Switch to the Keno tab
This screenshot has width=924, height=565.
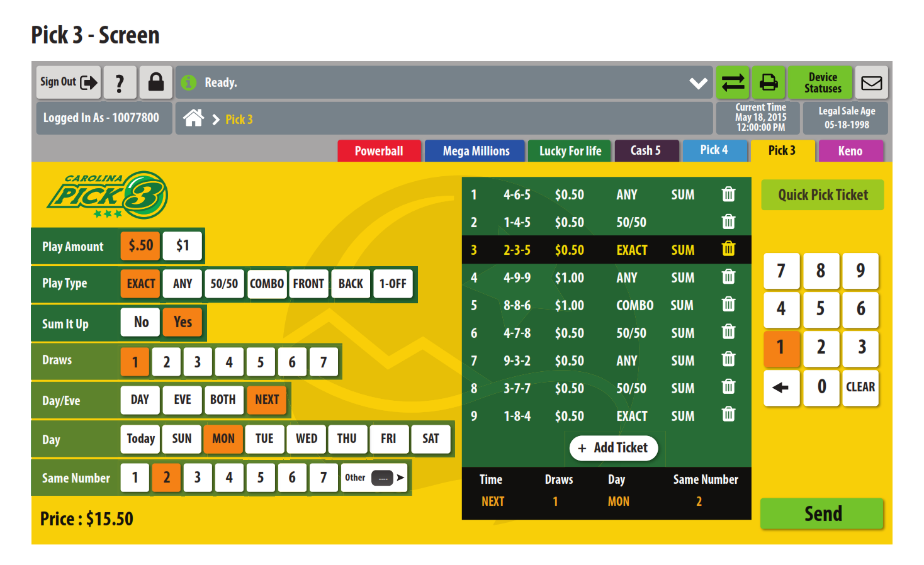pyautogui.click(x=850, y=151)
